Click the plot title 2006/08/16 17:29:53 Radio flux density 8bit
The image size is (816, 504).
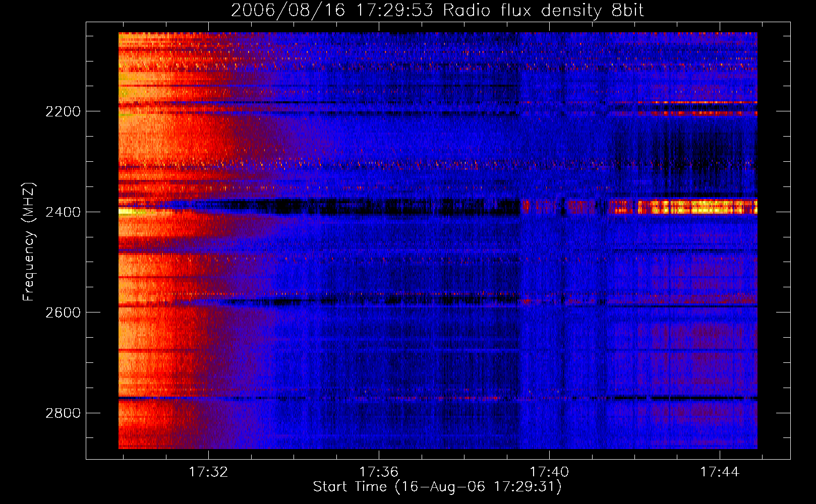click(437, 10)
